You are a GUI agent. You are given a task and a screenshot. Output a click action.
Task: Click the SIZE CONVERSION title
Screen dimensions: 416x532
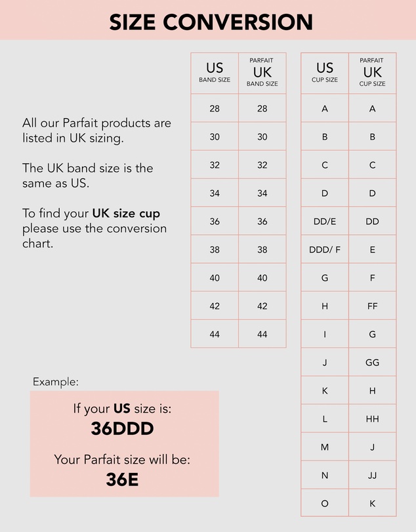(211, 22)
